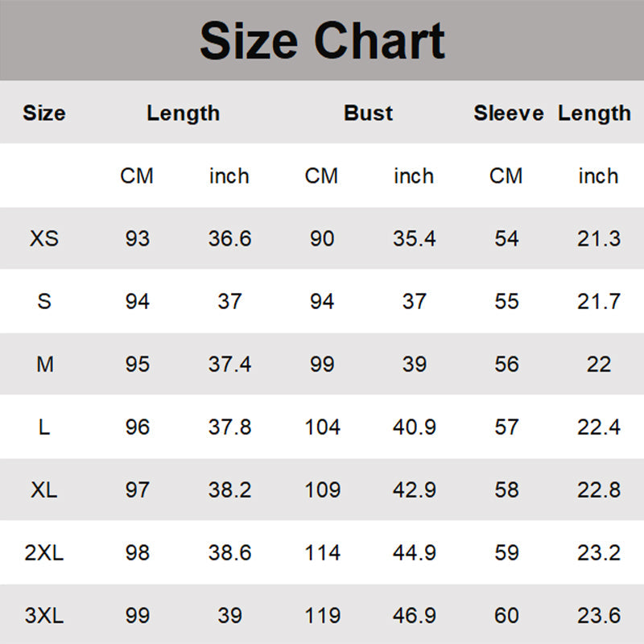Image resolution: width=644 pixels, height=644 pixels.
Task: Click the 38.6 inch length value
Action: pyautogui.click(x=229, y=553)
